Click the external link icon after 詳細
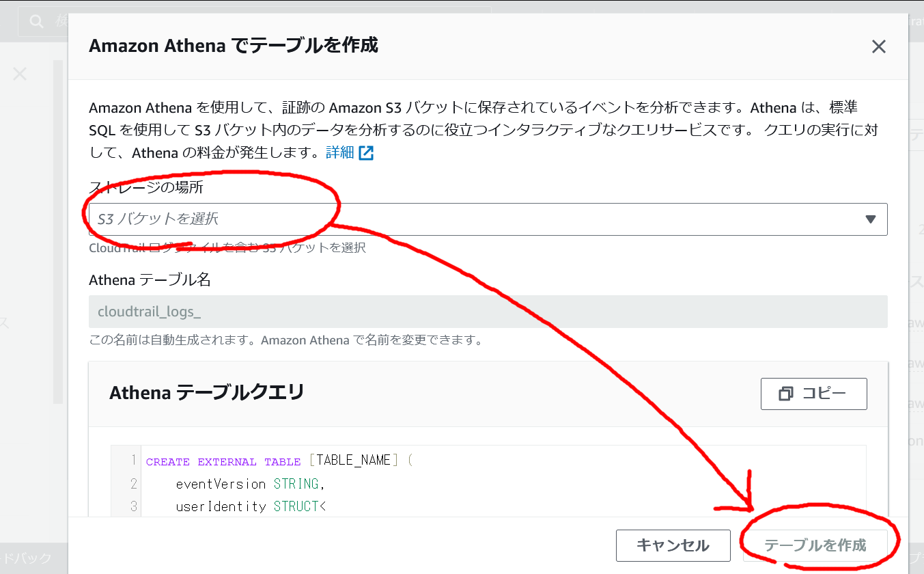The image size is (924, 574). coord(367,153)
